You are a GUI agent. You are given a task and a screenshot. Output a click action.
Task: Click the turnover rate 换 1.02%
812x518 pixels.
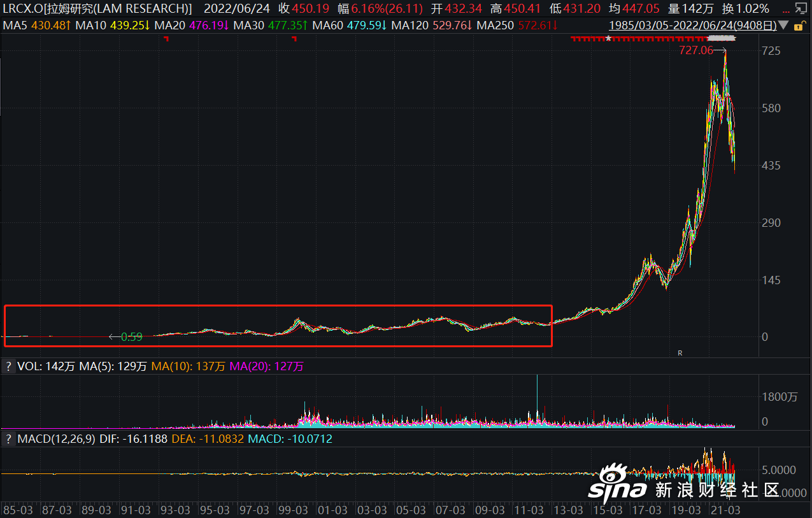tap(746, 9)
